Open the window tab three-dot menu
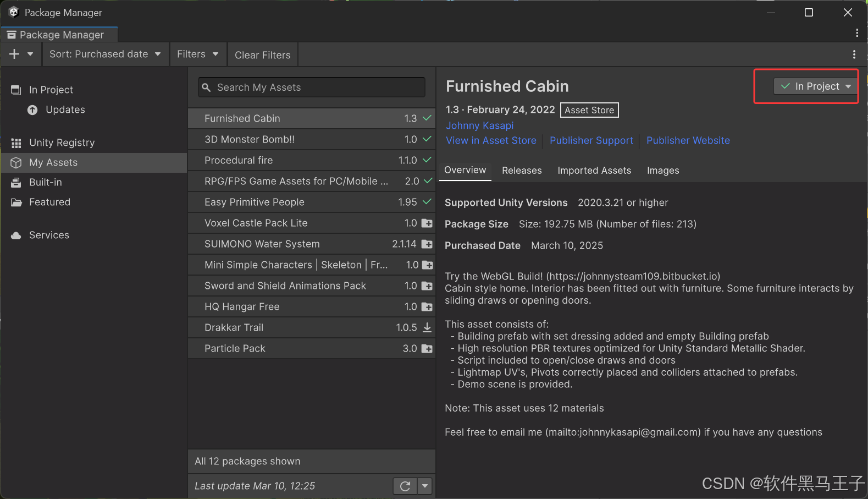This screenshot has height=499, width=868. (x=856, y=33)
